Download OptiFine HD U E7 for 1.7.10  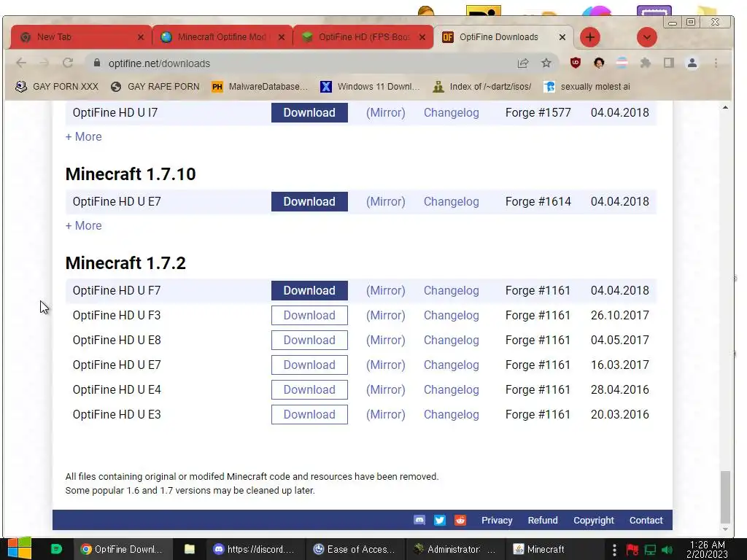pyautogui.click(x=309, y=202)
